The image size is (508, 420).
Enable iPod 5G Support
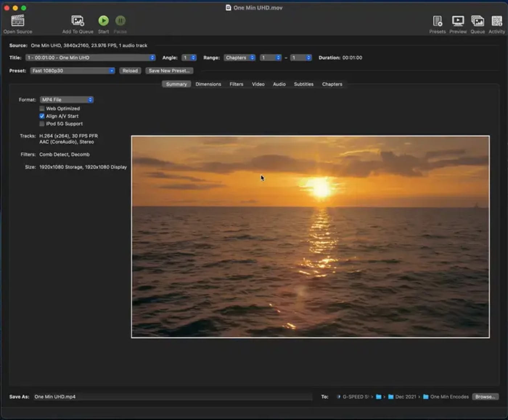(42, 124)
